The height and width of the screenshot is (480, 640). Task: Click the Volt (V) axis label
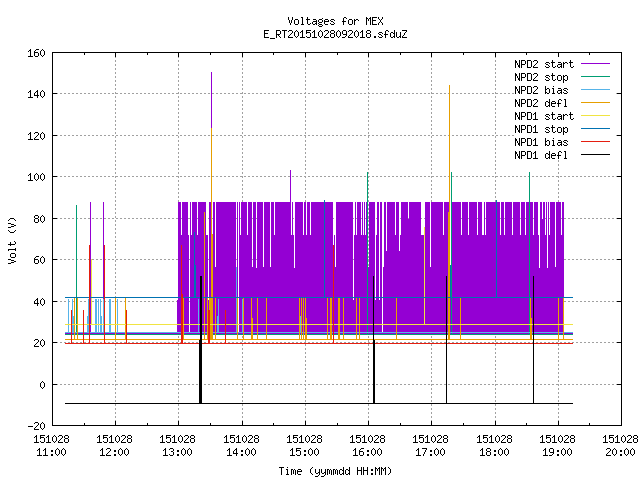point(13,240)
